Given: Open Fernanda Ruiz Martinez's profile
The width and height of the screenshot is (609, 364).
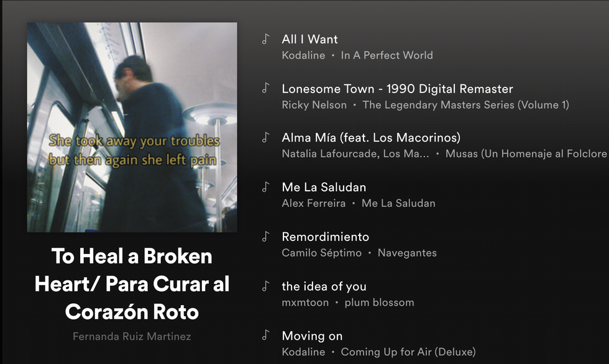Looking at the screenshot, I should 132,337.
